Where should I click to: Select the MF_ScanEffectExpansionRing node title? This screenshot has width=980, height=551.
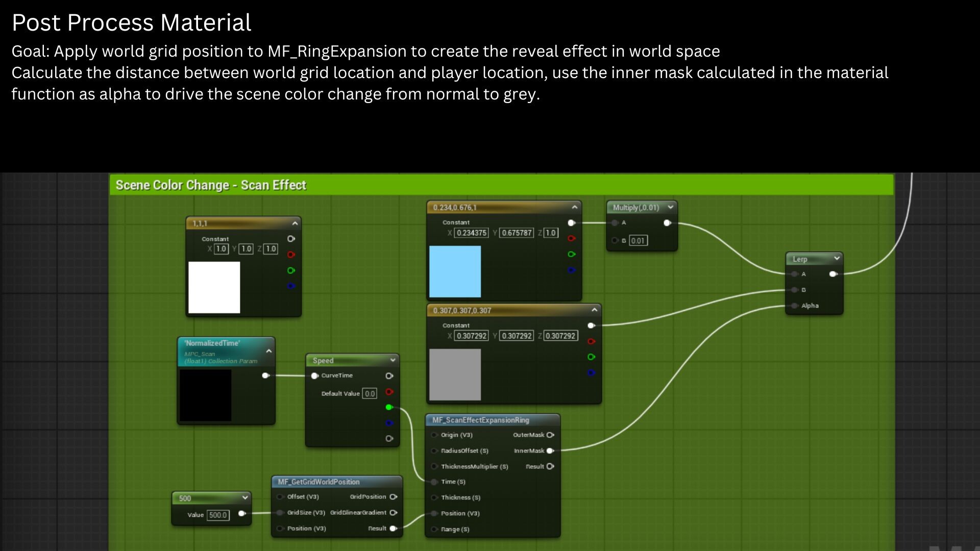480,420
